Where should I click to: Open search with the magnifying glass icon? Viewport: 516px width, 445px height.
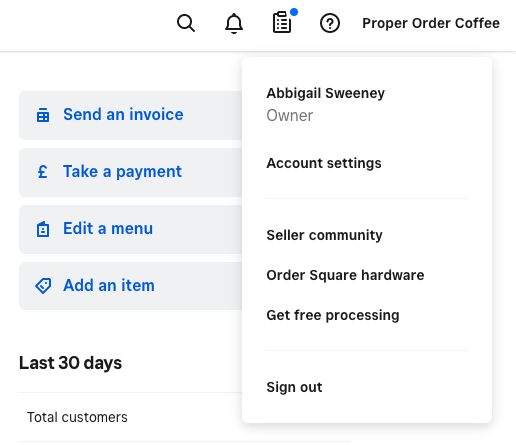(x=186, y=23)
